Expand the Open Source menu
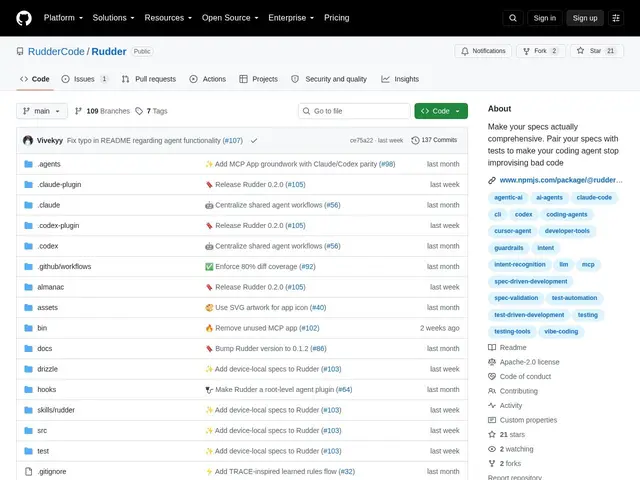Screen dimensions: 640x480 tap(230, 18)
